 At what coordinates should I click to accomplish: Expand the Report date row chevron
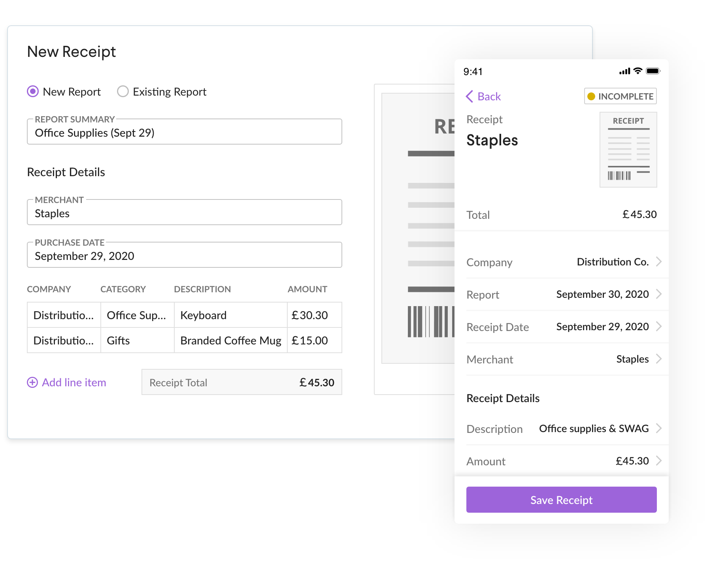pyautogui.click(x=659, y=294)
